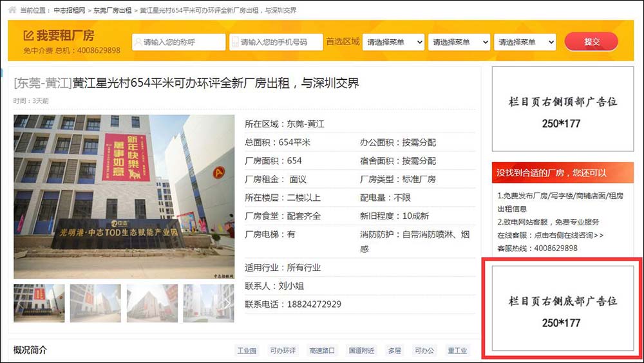Viewport: 644px width, 363px height.
Task: Select the 多层 tag
Action: pyautogui.click(x=394, y=350)
